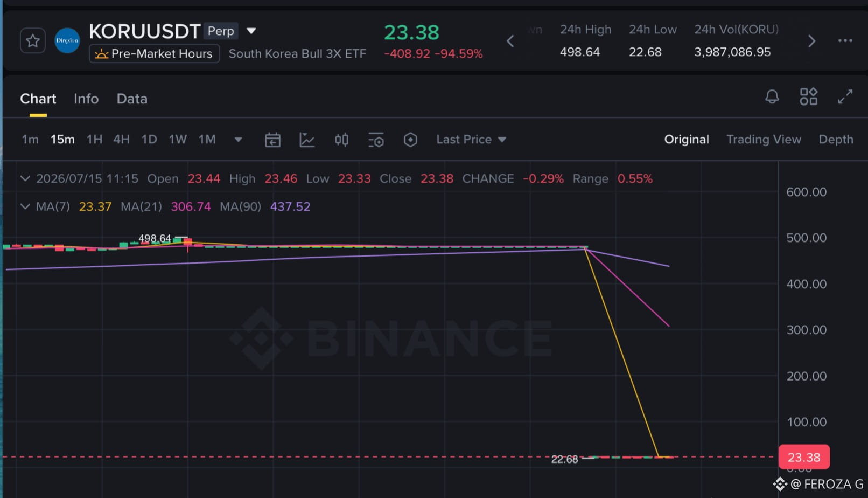Click the Direxion round logo icon

click(x=67, y=40)
